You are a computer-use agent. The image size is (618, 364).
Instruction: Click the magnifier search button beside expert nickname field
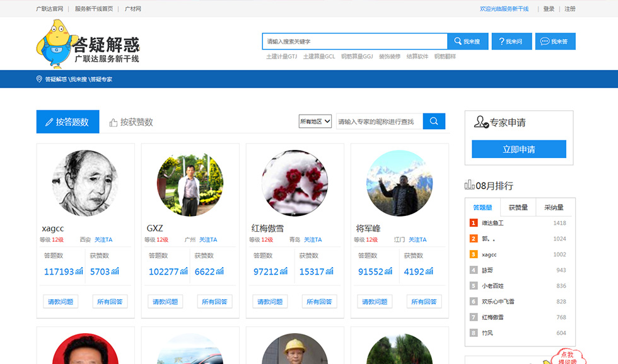pyautogui.click(x=434, y=122)
